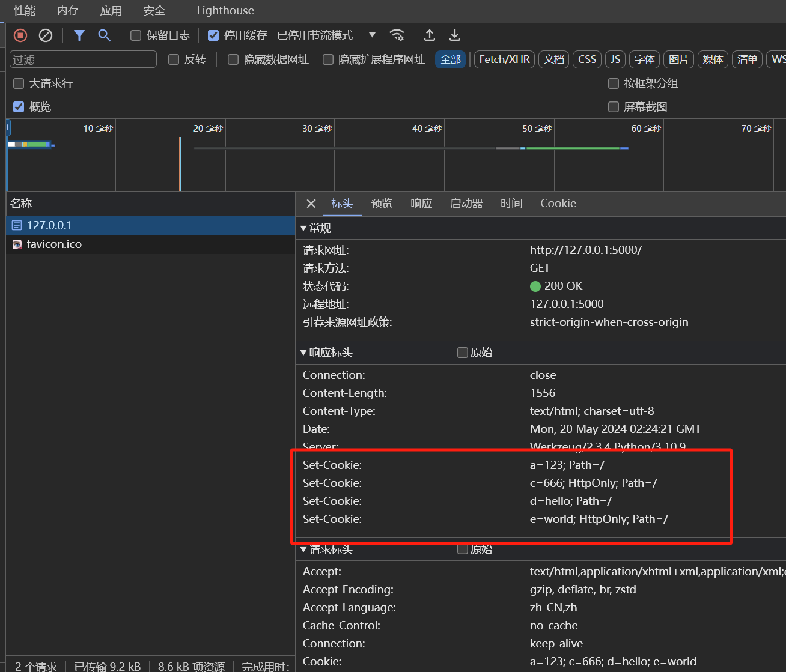Click the 过滤 filter text field
786x672 pixels.
[83, 59]
